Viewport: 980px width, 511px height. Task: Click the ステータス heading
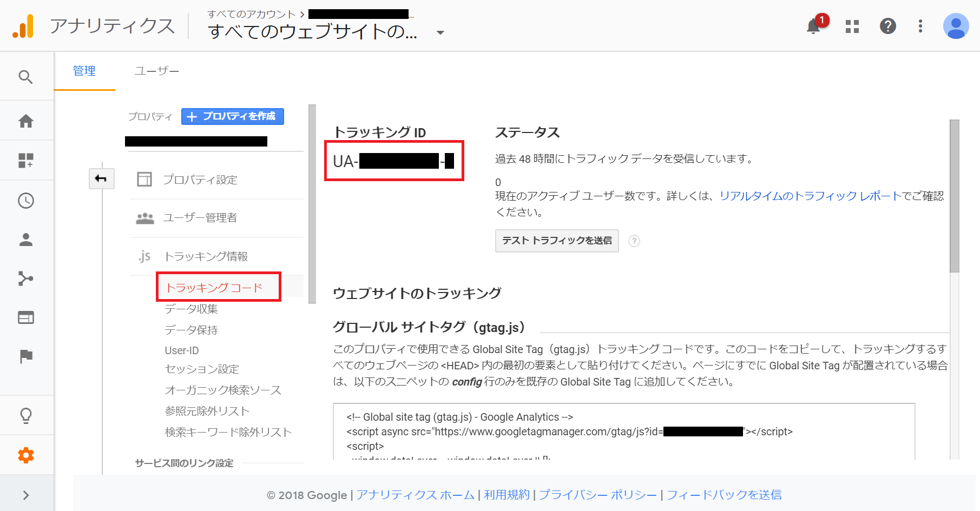(528, 132)
